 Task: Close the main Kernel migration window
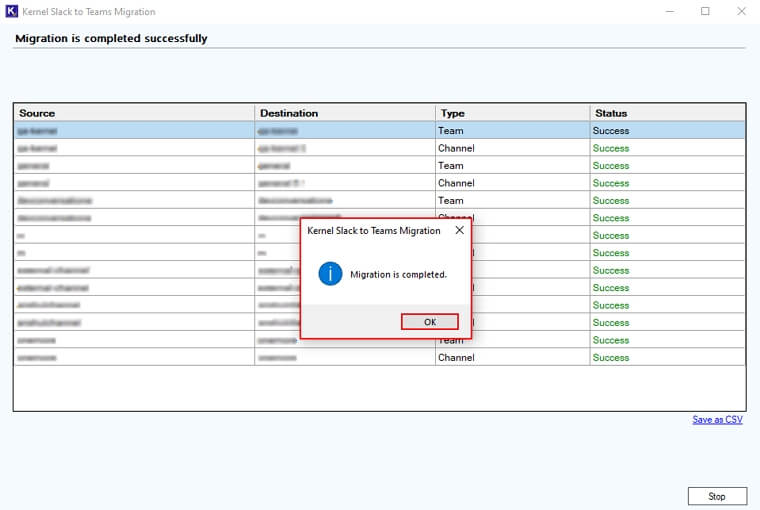pos(741,11)
